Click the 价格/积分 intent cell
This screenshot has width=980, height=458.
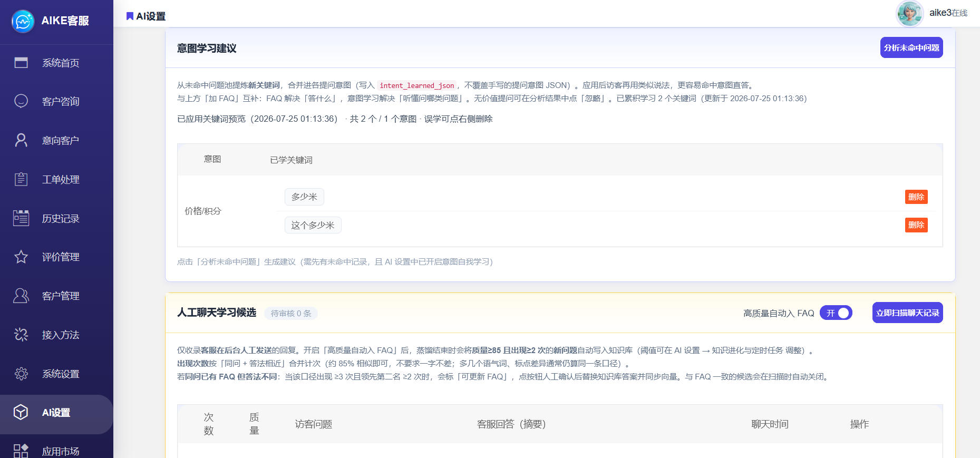click(203, 211)
